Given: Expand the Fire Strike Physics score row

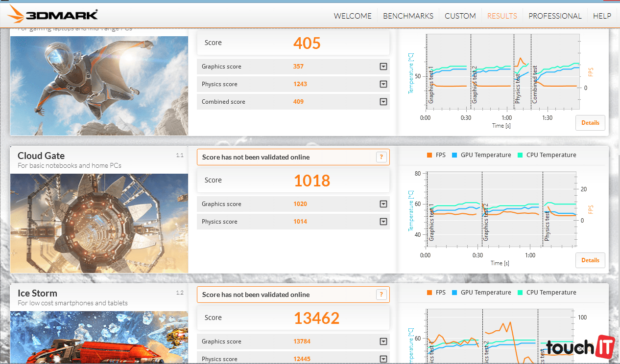Looking at the screenshot, I should point(383,84).
